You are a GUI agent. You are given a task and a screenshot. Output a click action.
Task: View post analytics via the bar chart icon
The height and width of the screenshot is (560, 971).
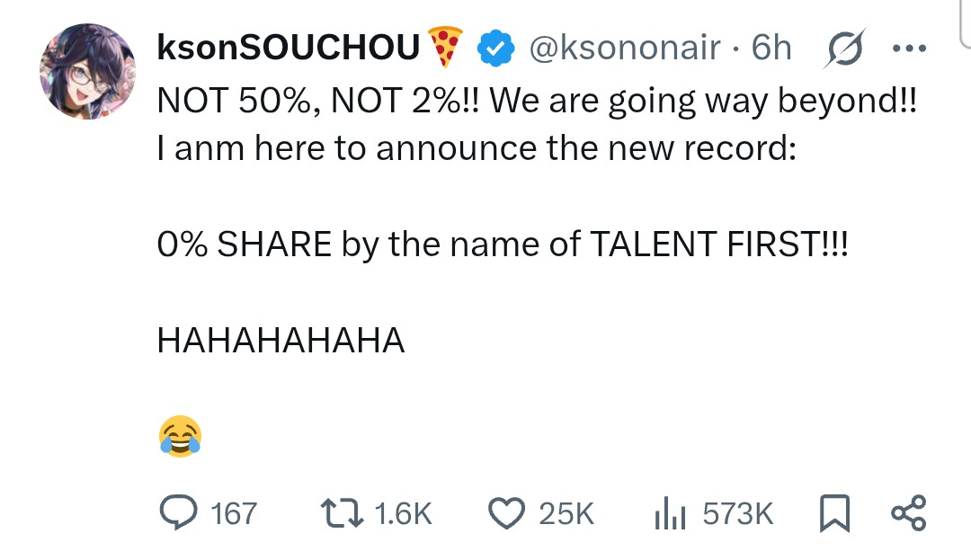[669, 513]
